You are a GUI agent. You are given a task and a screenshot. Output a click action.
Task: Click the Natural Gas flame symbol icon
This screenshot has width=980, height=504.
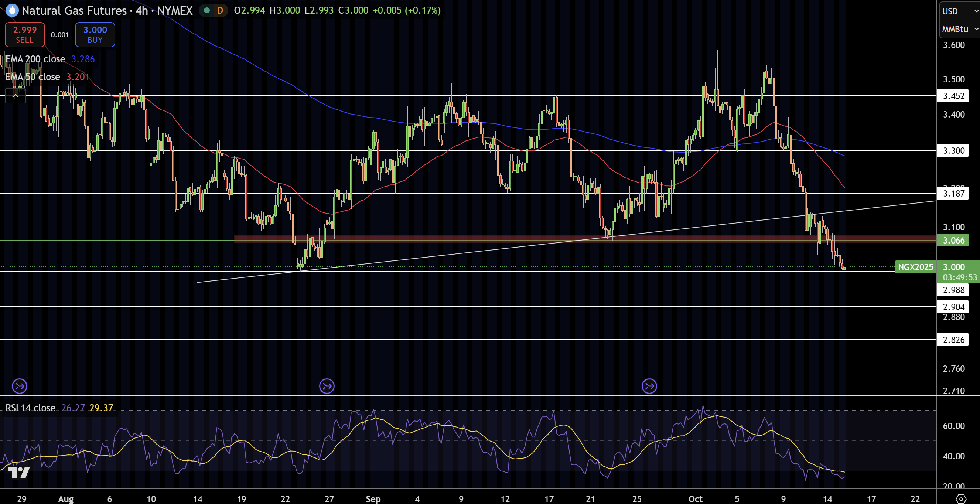12,10
